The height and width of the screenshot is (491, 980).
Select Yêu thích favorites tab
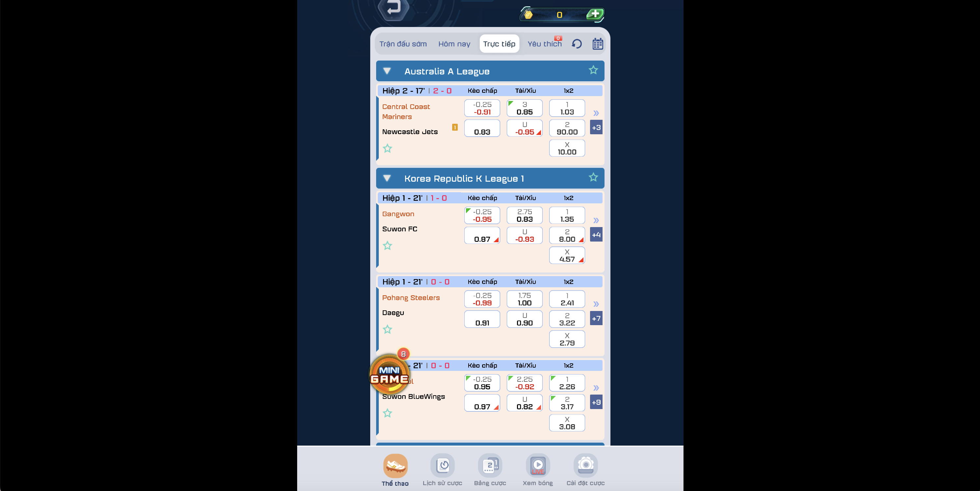pos(545,44)
